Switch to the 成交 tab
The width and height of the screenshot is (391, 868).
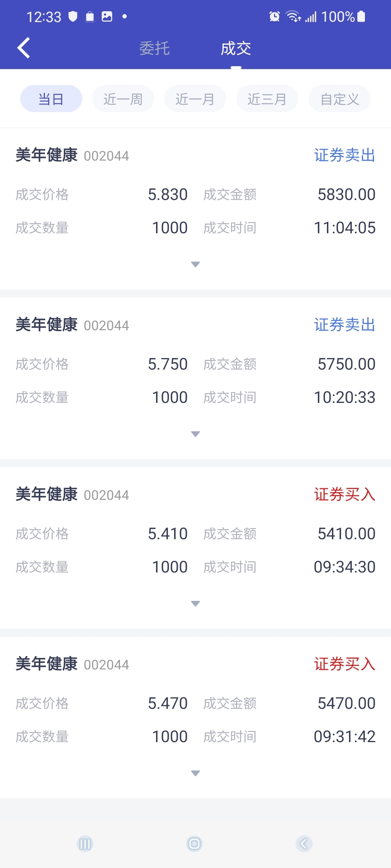[236, 48]
